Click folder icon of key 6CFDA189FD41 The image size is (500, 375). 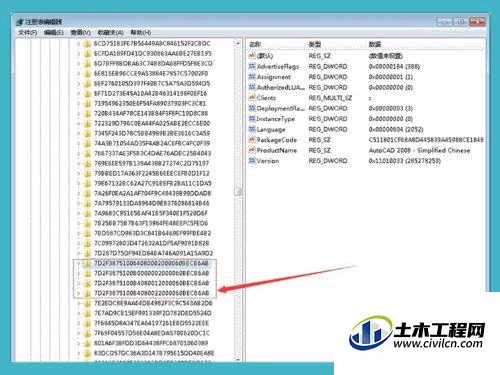[x=87, y=54]
